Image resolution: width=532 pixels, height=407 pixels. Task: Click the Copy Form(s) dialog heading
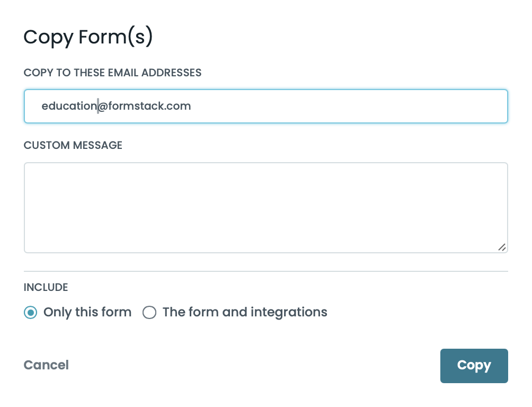pyautogui.click(x=88, y=37)
